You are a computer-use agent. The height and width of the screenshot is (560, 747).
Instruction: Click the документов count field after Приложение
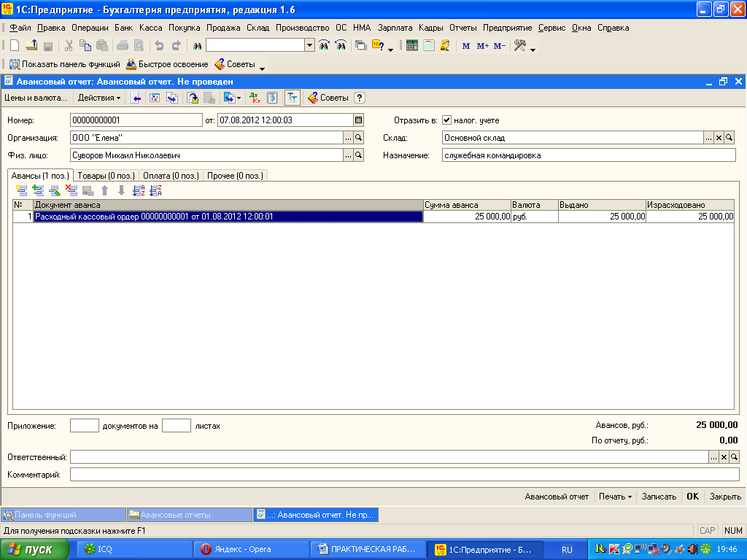pyautogui.click(x=85, y=425)
